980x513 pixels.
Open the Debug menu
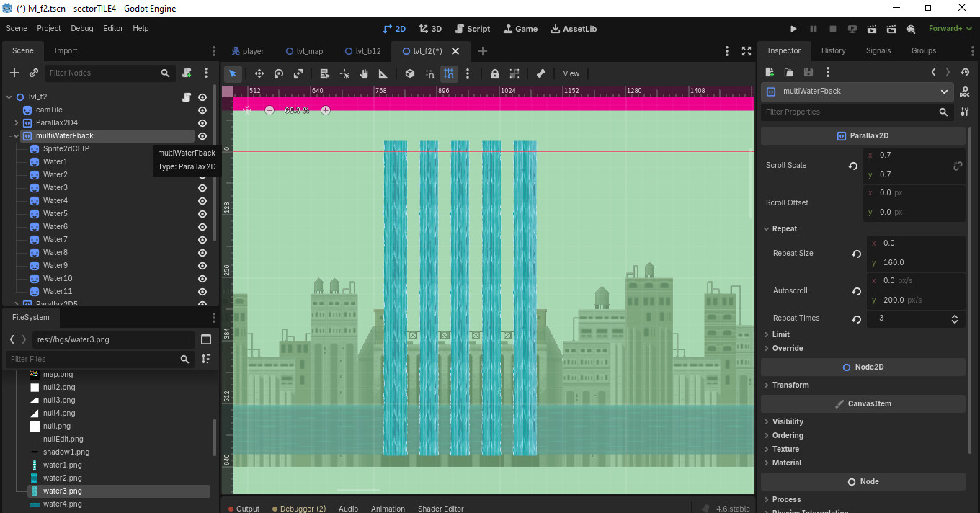82,28
